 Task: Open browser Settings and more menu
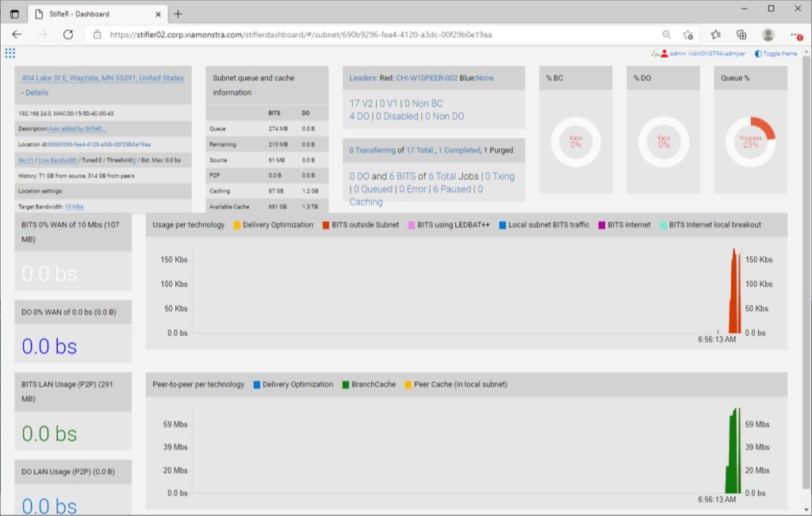(795, 35)
